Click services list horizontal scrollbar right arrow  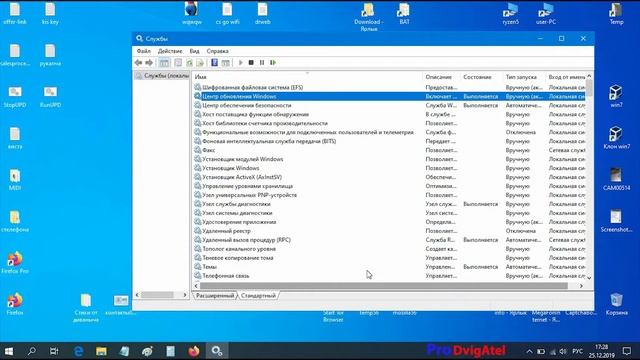coord(581,286)
